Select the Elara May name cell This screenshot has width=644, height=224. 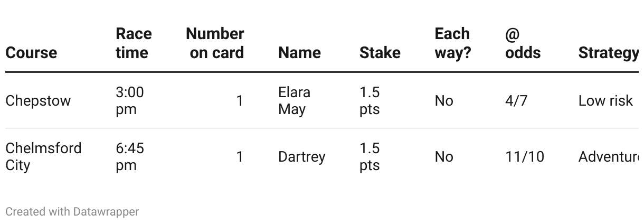tap(294, 101)
